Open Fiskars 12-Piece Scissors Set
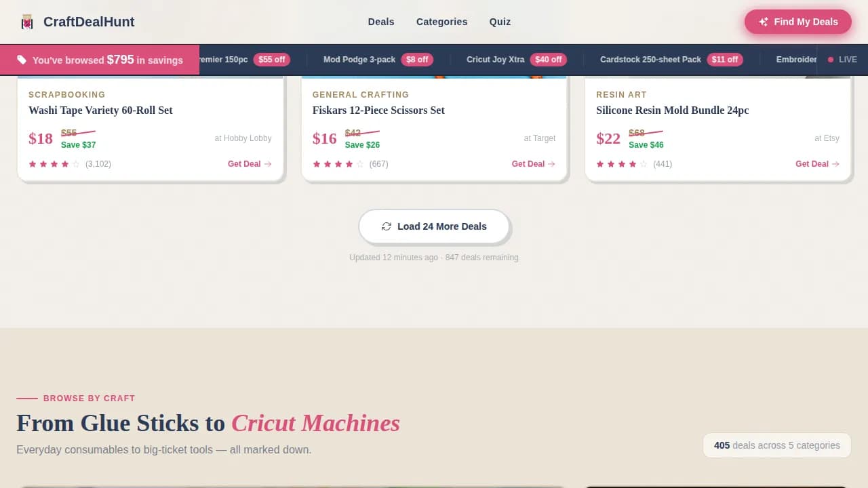868x488 pixels. tap(378, 110)
